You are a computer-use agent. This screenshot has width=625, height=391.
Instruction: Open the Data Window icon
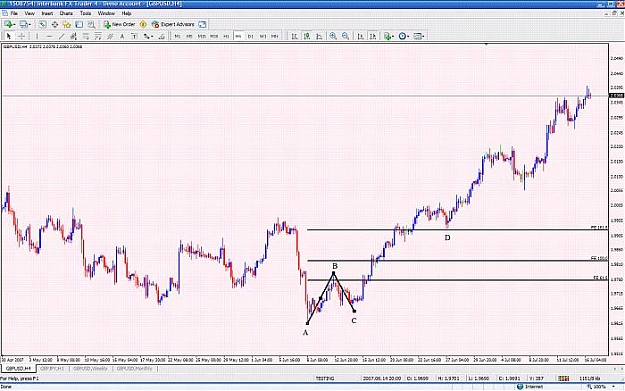pyautogui.click(x=55, y=24)
